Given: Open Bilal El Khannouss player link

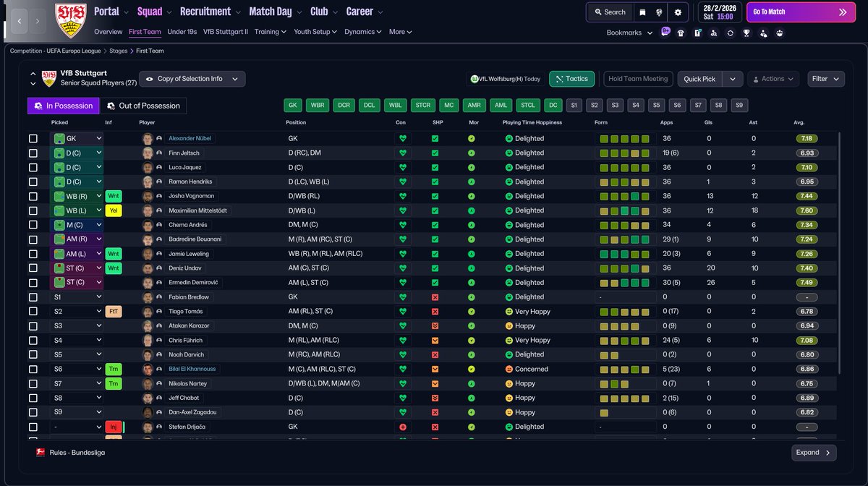Looking at the screenshot, I should 192,369.
